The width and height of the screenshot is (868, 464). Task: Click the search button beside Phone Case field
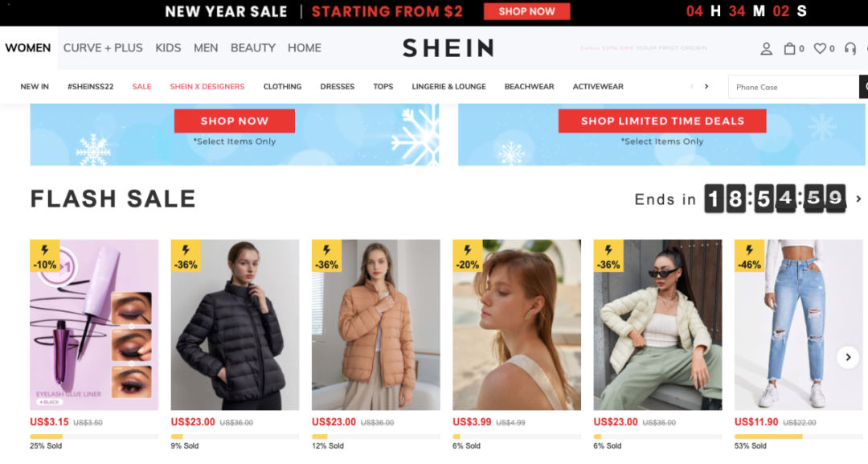tap(863, 87)
